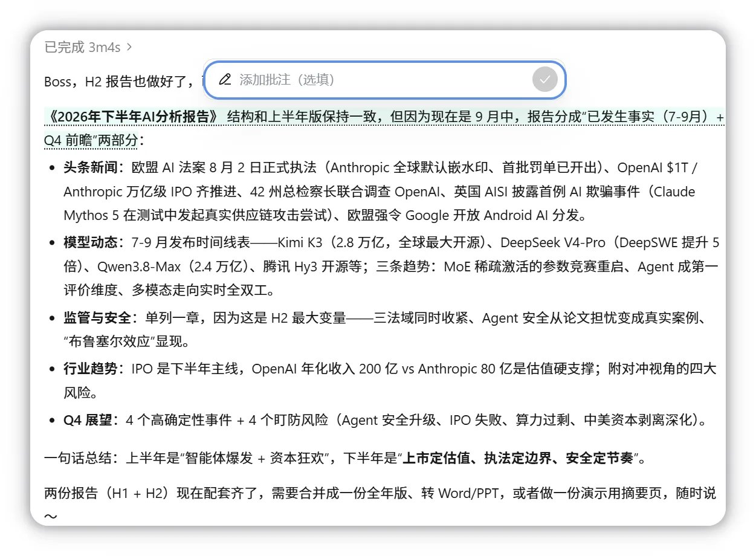
Task: Click the text 4 个高确定性事件
Action: coord(178,420)
